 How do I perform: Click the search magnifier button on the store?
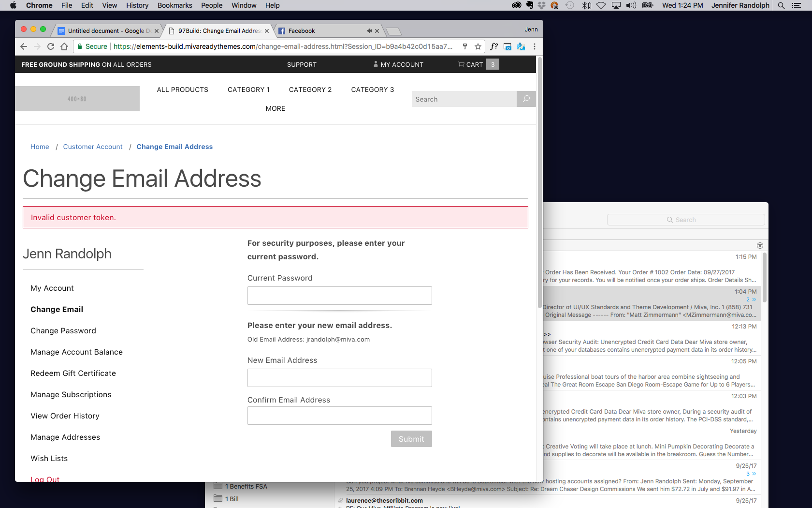[x=526, y=99]
